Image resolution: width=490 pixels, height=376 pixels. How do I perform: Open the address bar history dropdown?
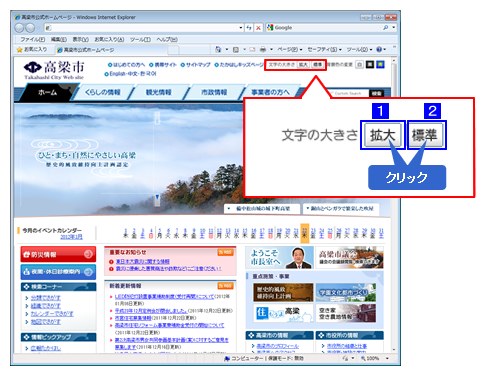click(x=241, y=28)
